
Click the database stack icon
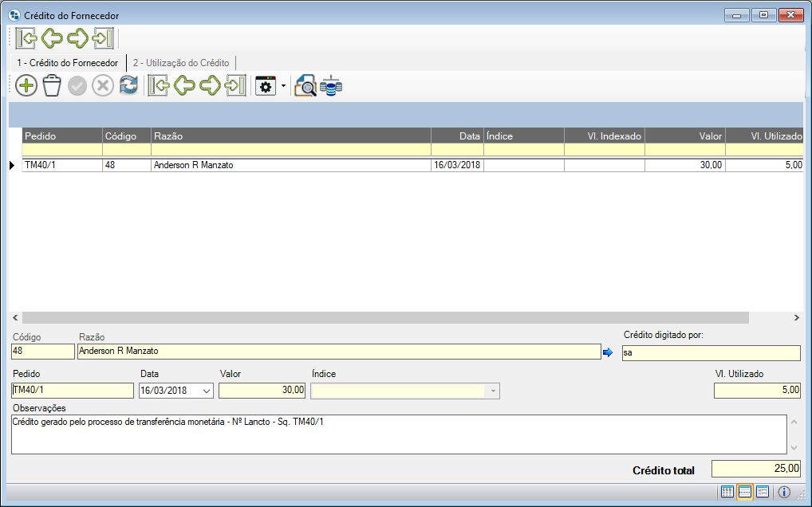point(331,86)
